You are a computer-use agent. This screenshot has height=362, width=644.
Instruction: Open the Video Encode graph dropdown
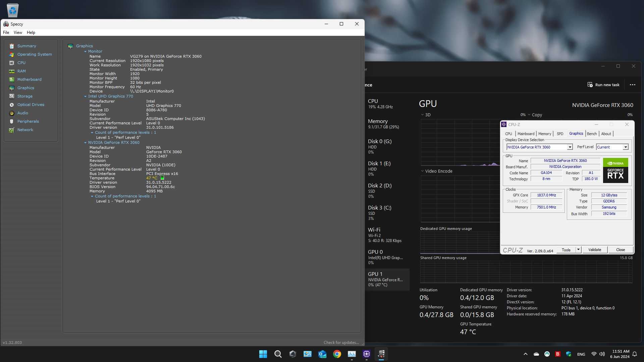(x=422, y=171)
